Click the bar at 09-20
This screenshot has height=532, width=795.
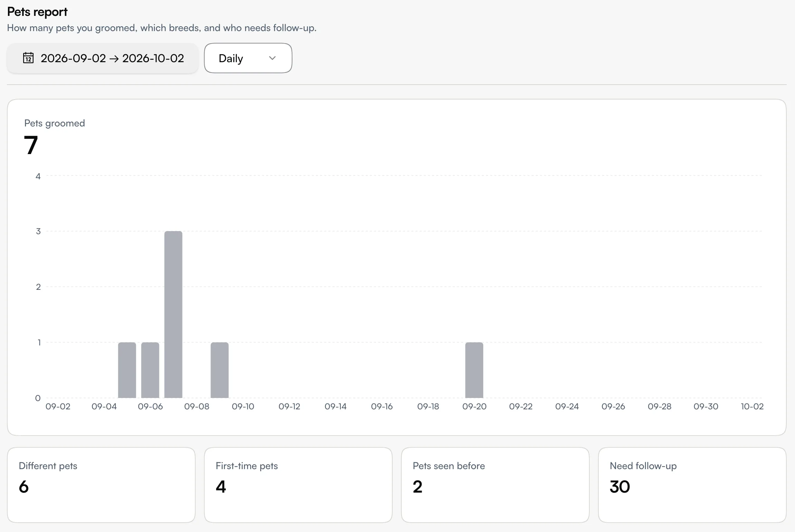coord(474,370)
